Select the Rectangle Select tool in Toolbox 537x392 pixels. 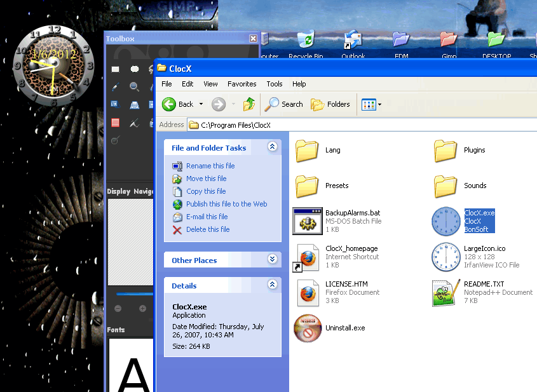click(116, 69)
